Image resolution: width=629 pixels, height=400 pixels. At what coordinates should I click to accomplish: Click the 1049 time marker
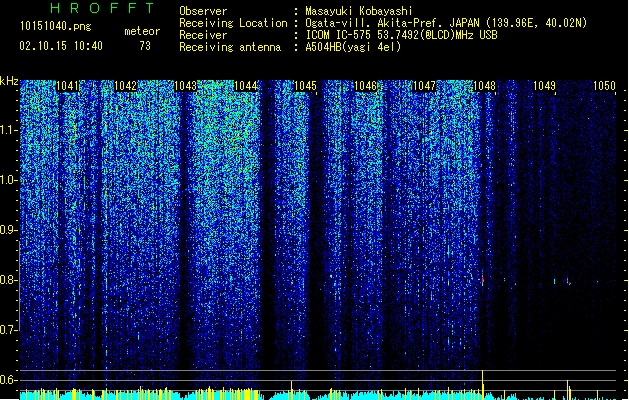click(x=544, y=86)
